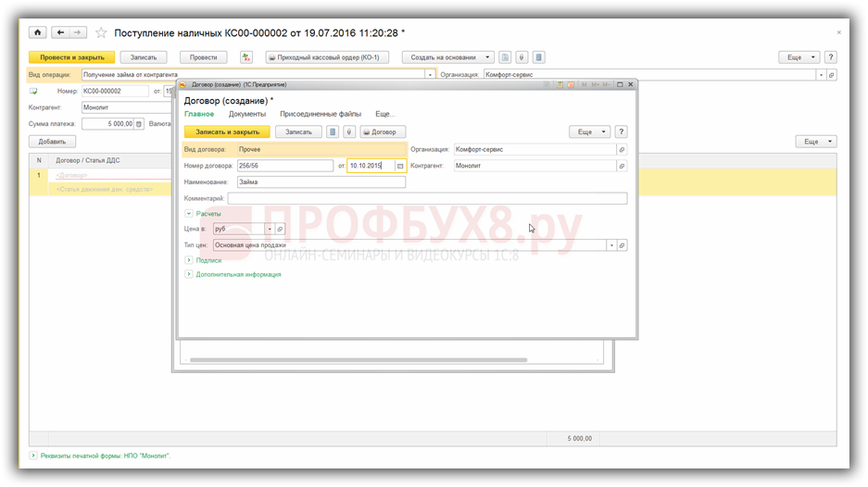Open Еще menu in main top toolbar

click(799, 57)
